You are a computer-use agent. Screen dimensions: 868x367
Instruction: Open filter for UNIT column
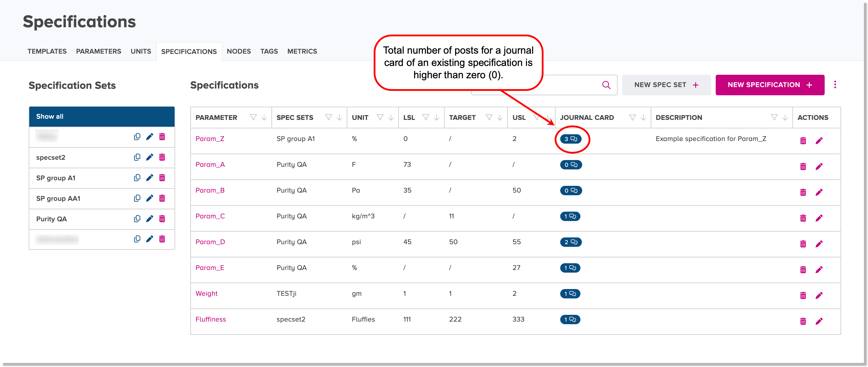tap(380, 117)
